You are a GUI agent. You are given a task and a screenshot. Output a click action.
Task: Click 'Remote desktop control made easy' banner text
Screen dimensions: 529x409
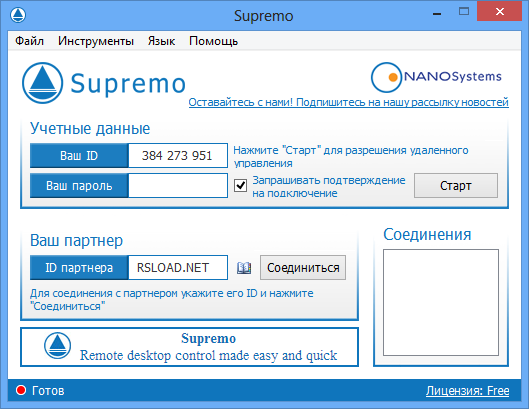click(208, 355)
